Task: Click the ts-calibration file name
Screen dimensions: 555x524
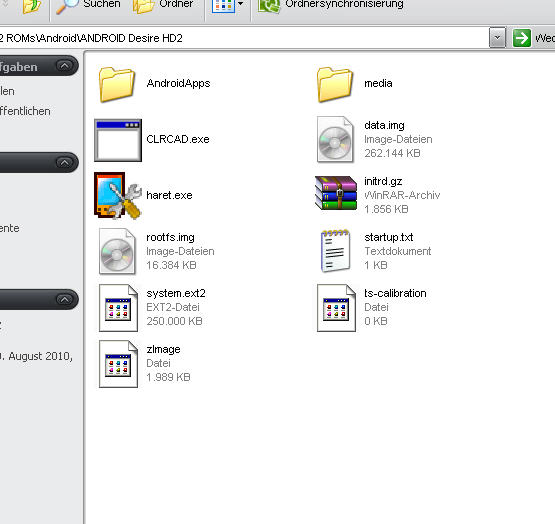Action: 395,293
